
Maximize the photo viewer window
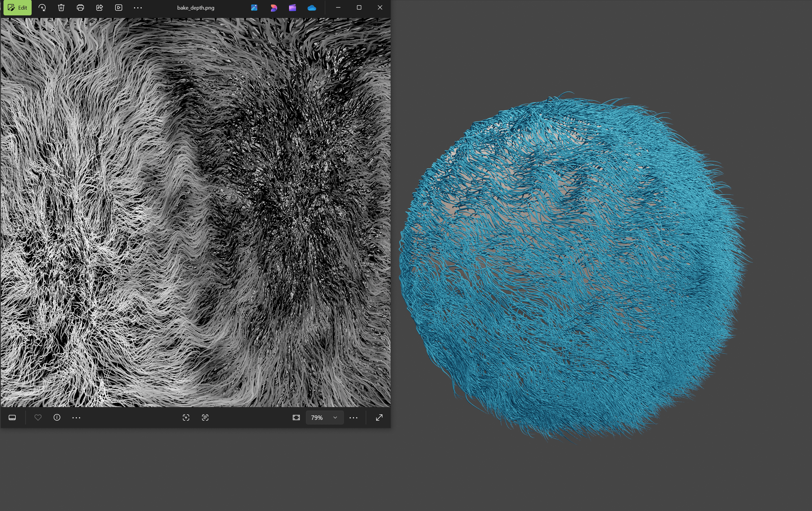pos(359,8)
